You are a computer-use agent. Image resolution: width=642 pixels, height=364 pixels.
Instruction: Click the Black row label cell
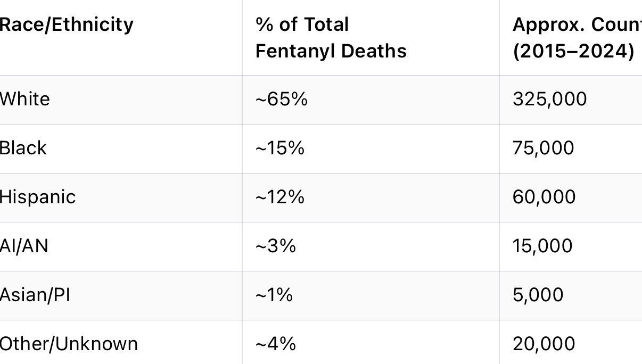(23, 148)
